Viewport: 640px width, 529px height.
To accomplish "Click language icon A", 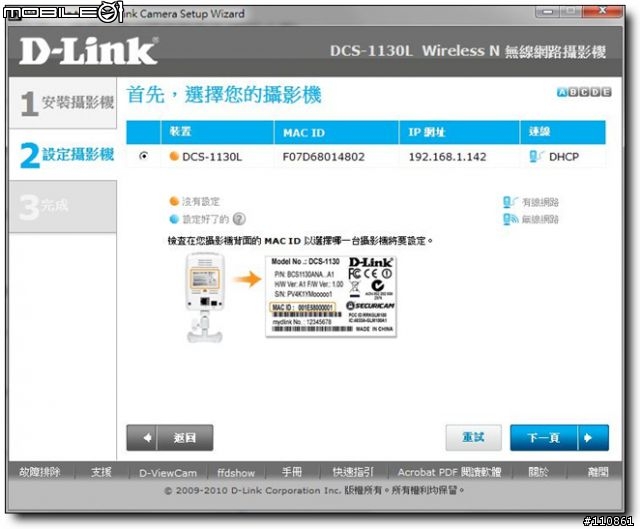I will [562, 92].
